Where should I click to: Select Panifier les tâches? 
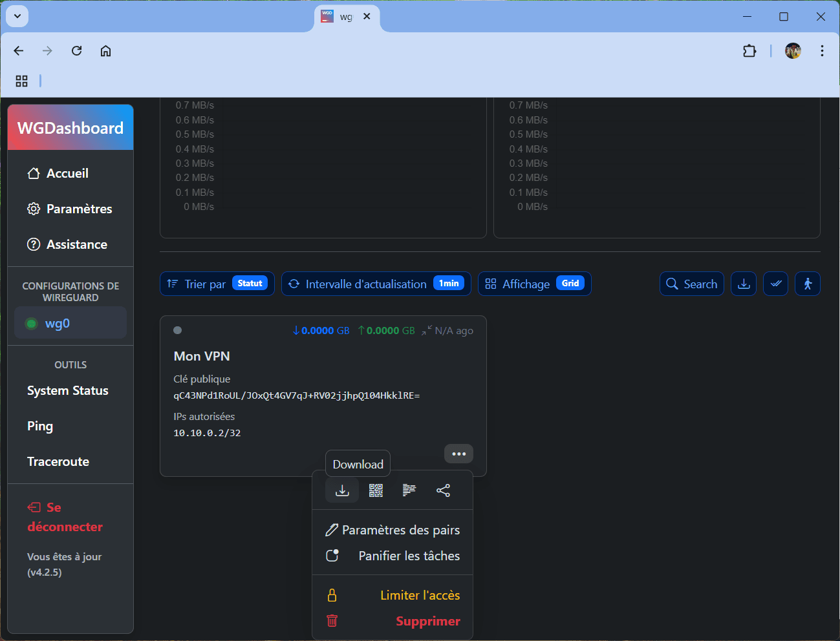click(x=393, y=556)
